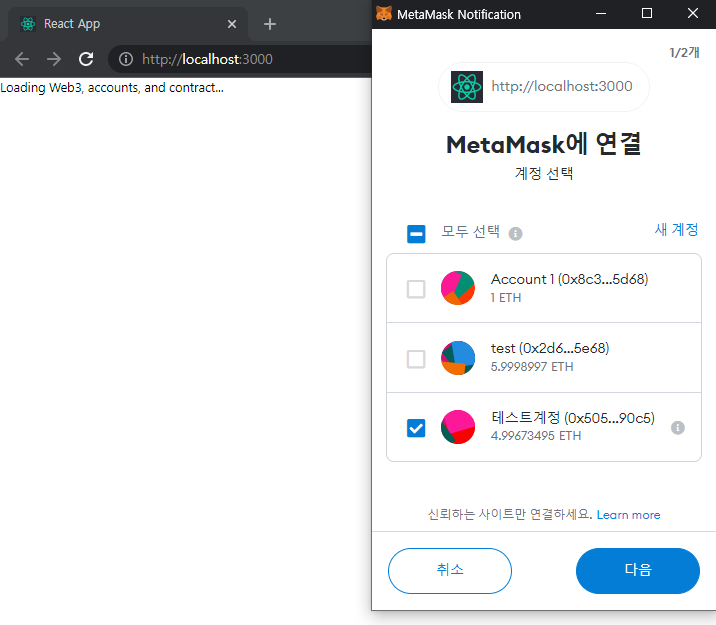The height and width of the screenshot is (625, 716).
Task: Click the Loading Web3 status text
Action: click(112, 88)
